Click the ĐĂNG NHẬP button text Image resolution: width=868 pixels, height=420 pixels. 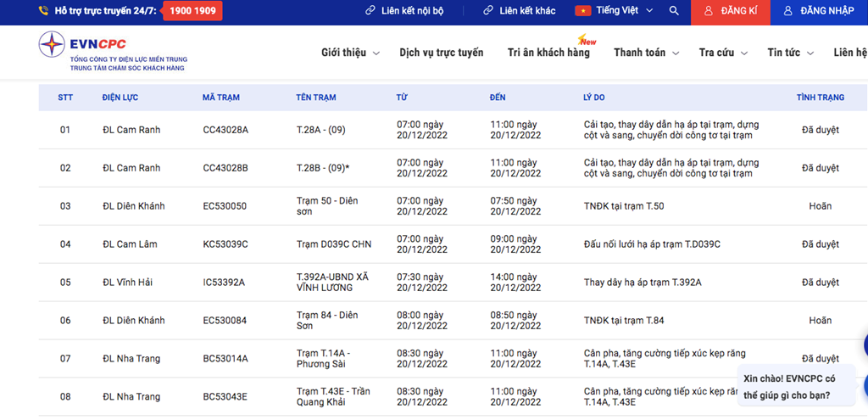826,11
